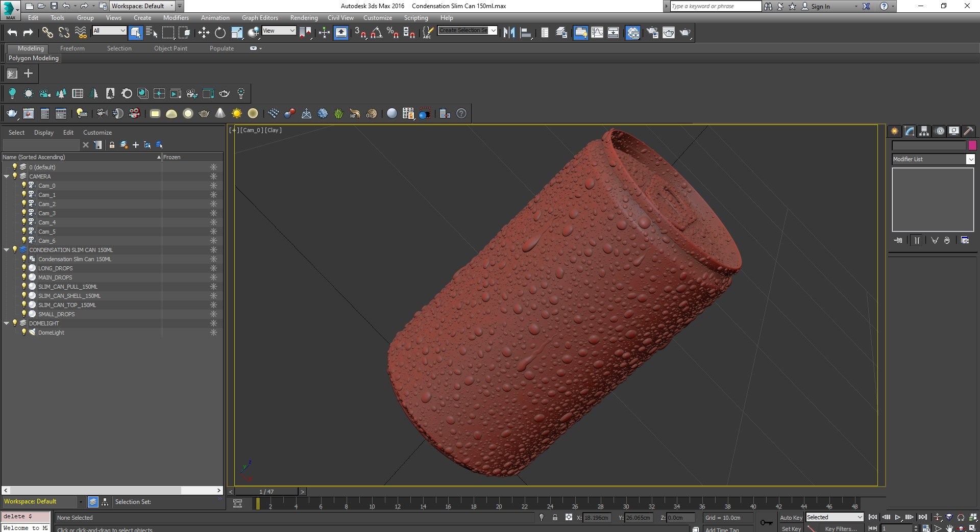The height and width of the screenshot is (532, 980).
Task: Toggle lightbulb visibility of MAIN_DROPS object
Action: [x=23, y=277]
